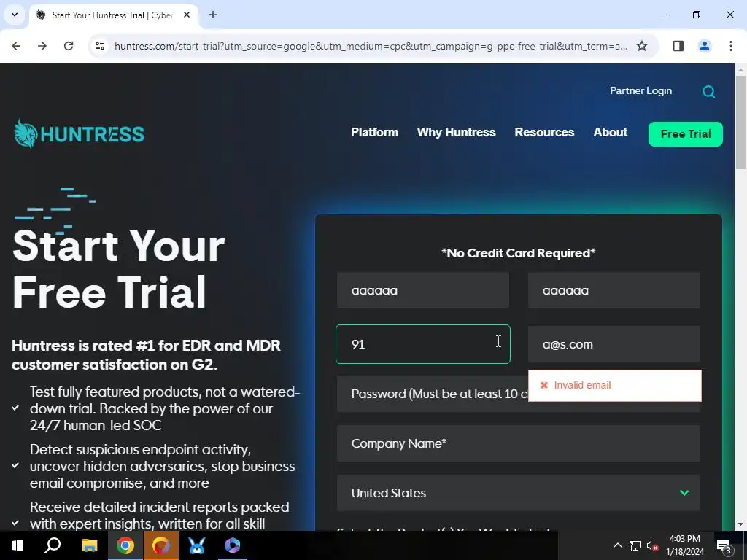Viewport: 747px width, 560px height.
Task: Close the Start Your Huntress Trial tab
Action: tap(187, 15)
